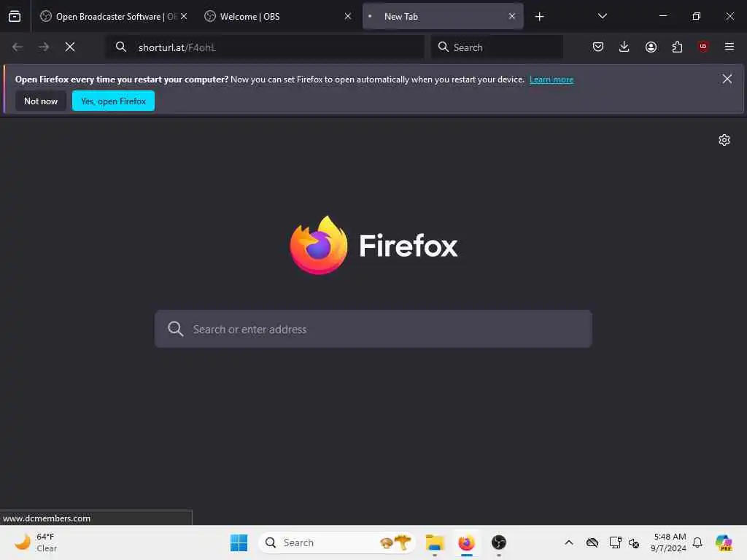Click the muted volume tray icon

click(634, 542)
